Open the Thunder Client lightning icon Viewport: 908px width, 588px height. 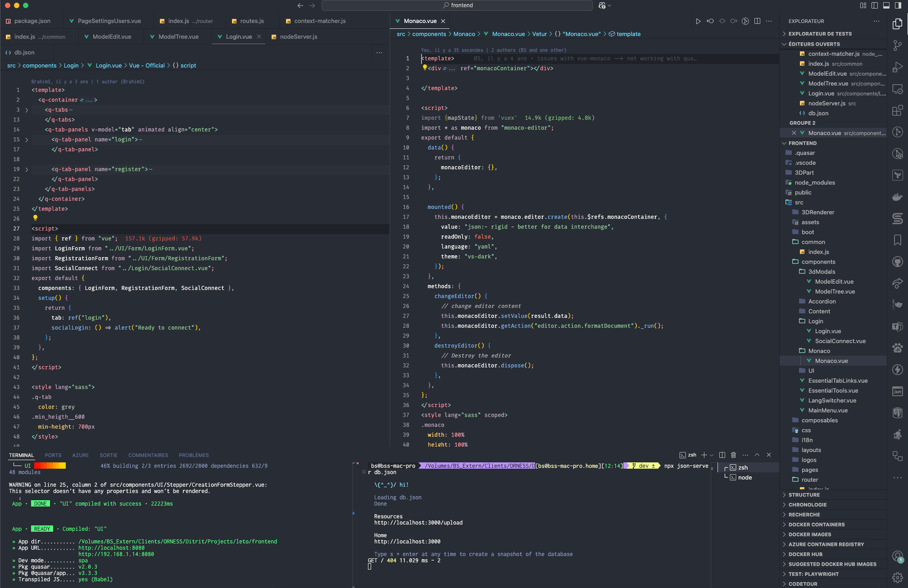coord(897,370)
